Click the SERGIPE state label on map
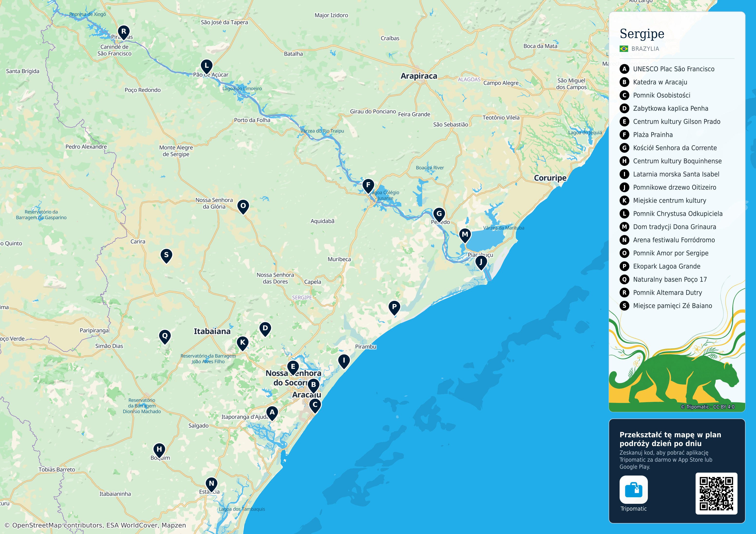Screen dimensions: 756x534 pyautogui.click(x=302, y=297)
